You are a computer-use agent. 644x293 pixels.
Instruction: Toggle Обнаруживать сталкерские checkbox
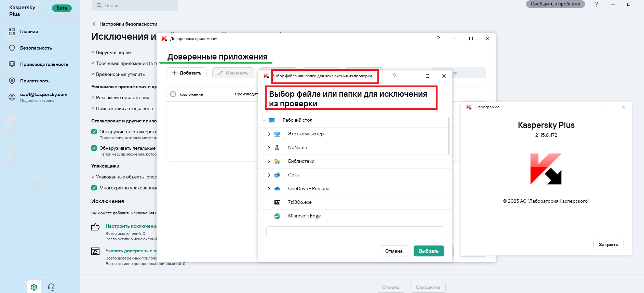click(x=94, y=132)
